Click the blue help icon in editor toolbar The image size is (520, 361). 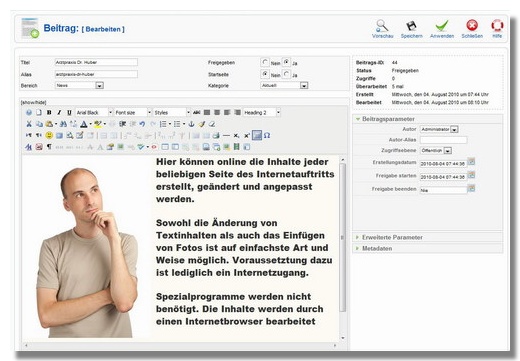click(29, 112)
